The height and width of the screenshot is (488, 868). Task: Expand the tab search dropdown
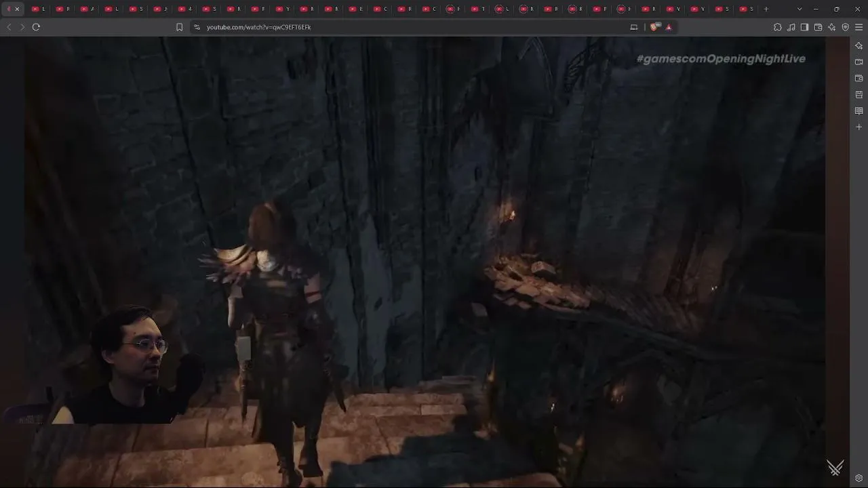tap(800, 9)
